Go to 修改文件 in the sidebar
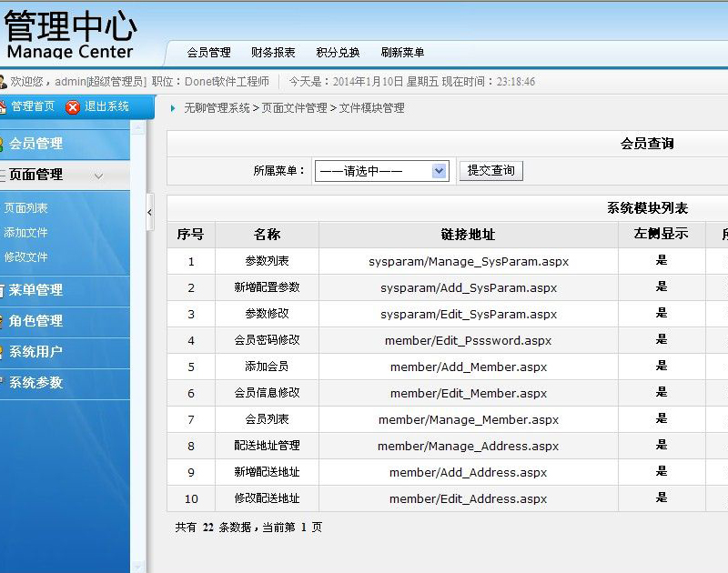728x573 pixels. (x=26, y=257)
